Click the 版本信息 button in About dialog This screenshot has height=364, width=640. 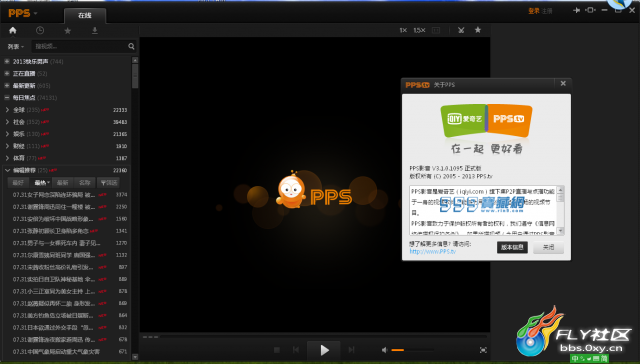pyautogui.click(x=512, y=247)
